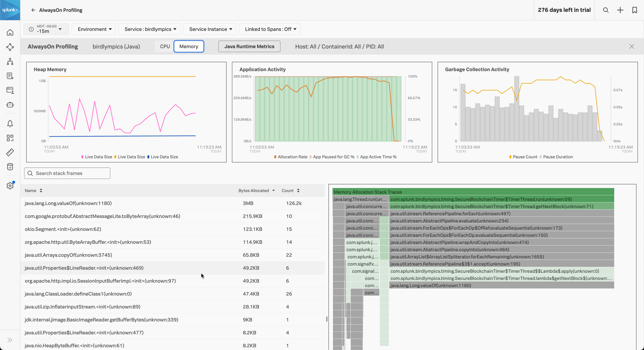Expand the sidebar with double chevron
Screen dimensions: 644x350
pyautogui.click(x=10, y=340)
